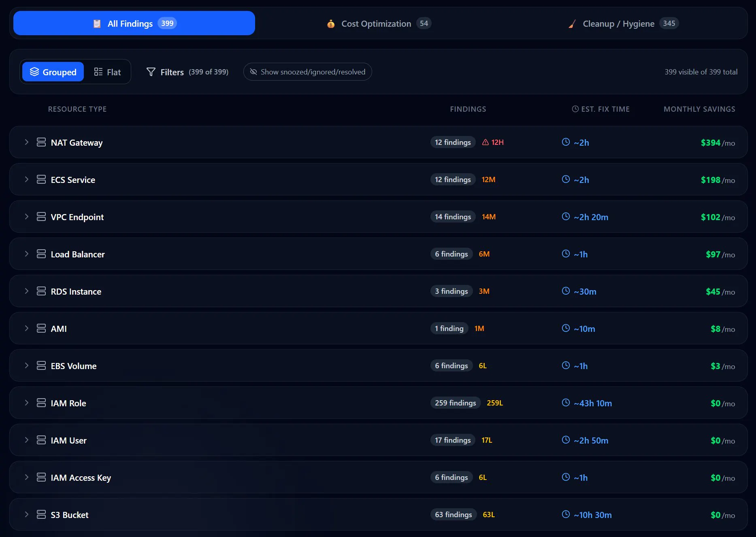The height and width of the screenshot is (537, 756).
Task: Switch to Cleanup / Hygiene tab
Action: pos(623,23)
